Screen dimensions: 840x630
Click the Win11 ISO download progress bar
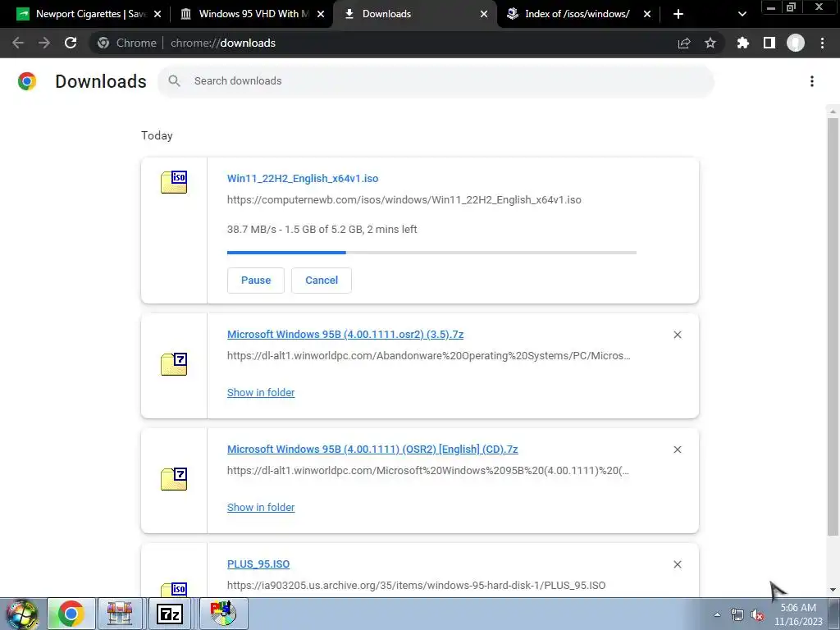tap(431, 253)
